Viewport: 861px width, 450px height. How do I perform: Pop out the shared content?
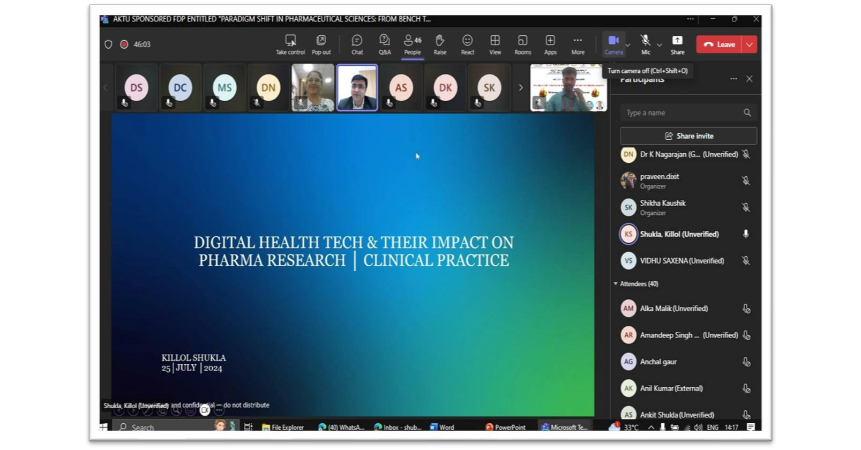tap(321, 43)
